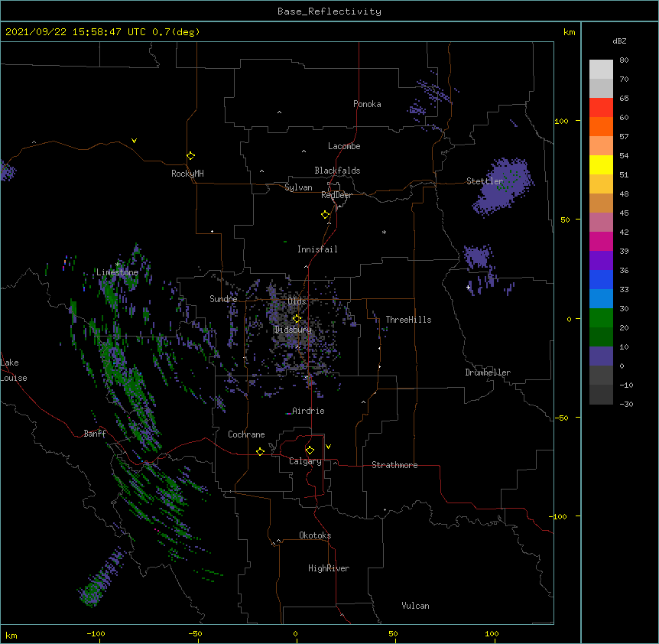Click the HighRiver town label
Image resolution: width=659 pixels, height=644 pixels.
[x=329, y=568]
